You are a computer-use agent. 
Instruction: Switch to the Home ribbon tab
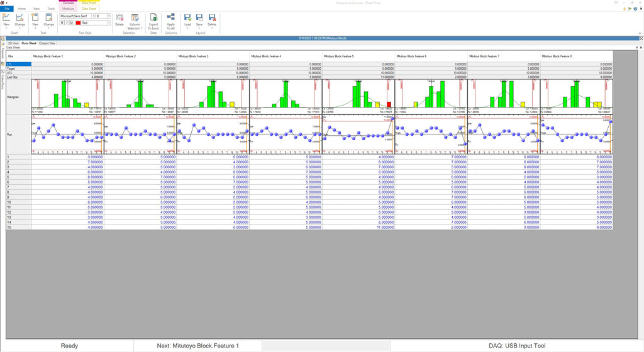[21, 9]
